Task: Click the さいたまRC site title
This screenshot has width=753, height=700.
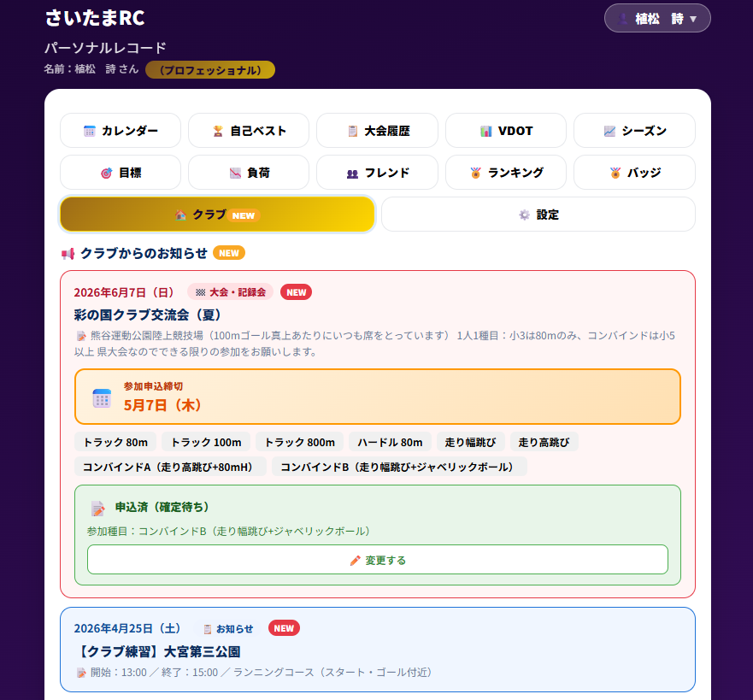Action: pyautogui.click(x=95, y=18)
